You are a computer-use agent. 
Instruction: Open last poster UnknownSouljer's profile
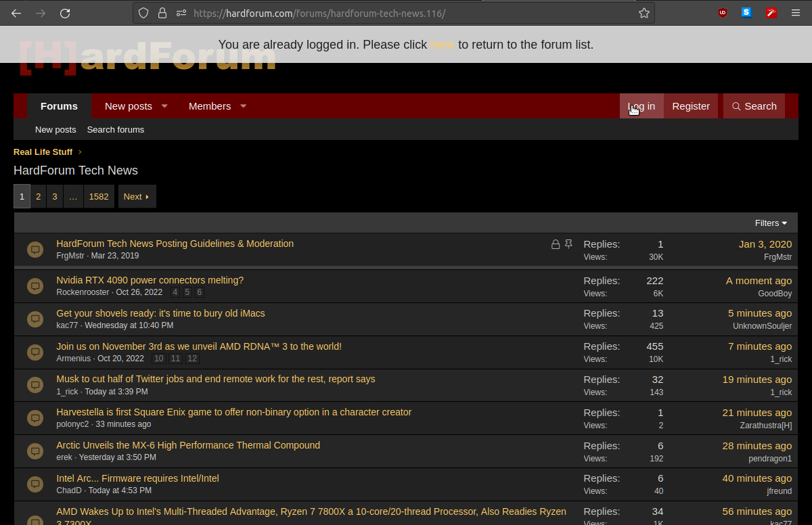pos(762,326)
